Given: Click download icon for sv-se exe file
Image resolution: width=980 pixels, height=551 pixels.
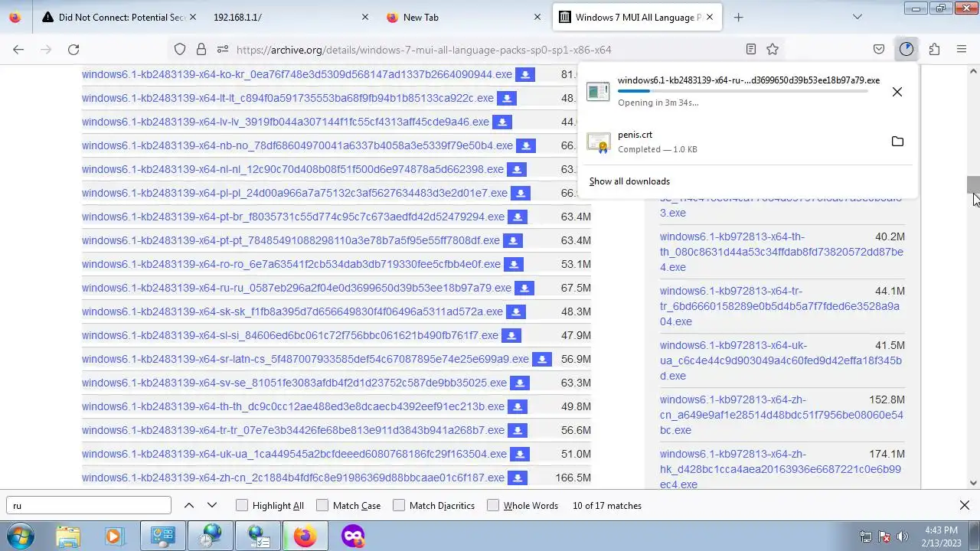Looking at the screenshot, I should (519, 383).
